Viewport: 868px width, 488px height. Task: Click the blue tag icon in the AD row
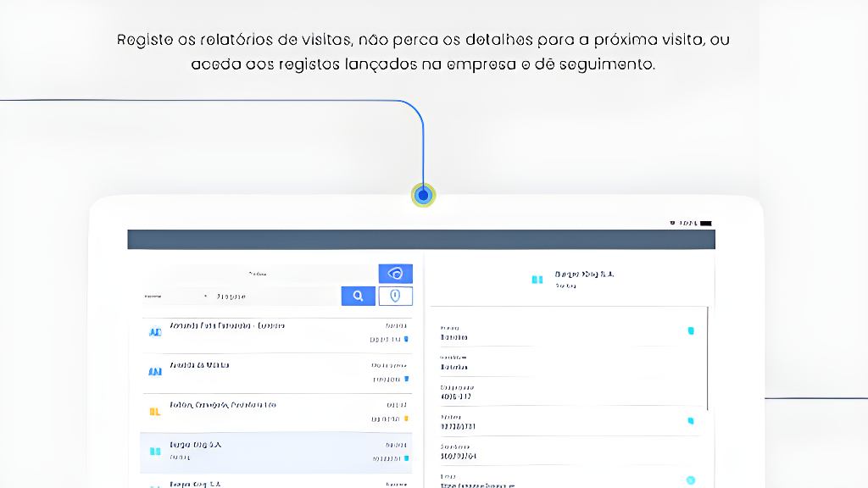coord(406,339)
